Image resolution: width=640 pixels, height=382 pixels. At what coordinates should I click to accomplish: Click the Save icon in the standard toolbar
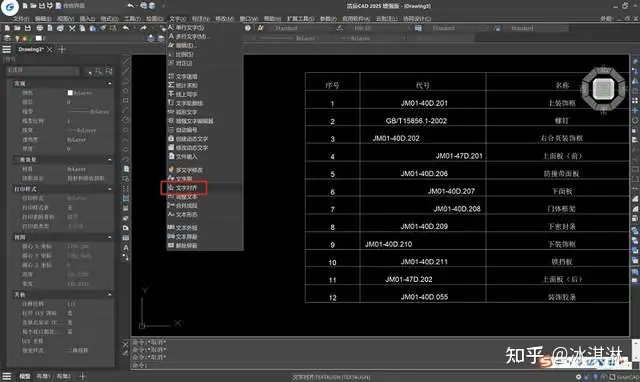[x=28, y=28]
